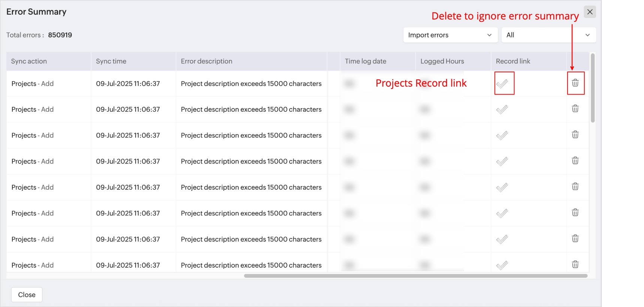This screenshot has width=644, height=307.
Task: Click the Record link column header
Action: 513,61
